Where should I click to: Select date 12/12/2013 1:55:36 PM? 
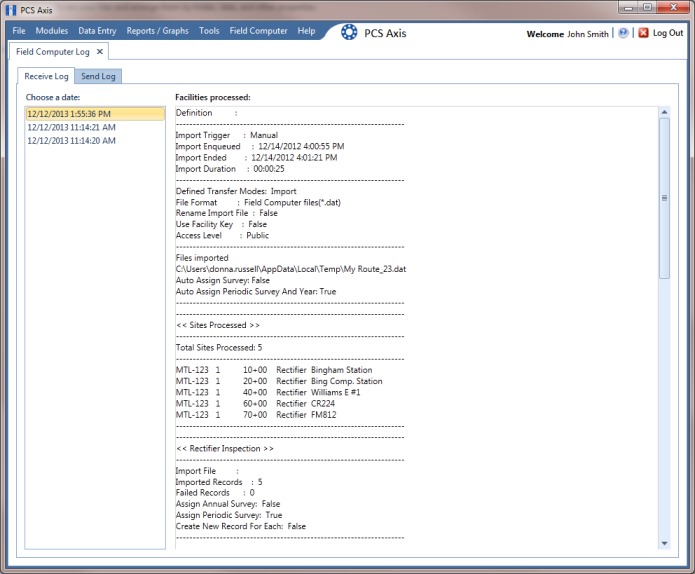click(x=95, y=114)
